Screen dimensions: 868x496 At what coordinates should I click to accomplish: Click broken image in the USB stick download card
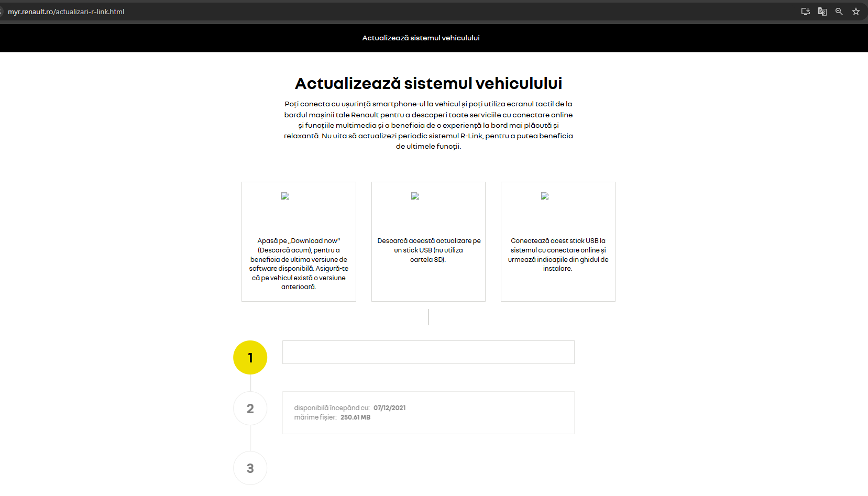pyautogui.click(x=415, y=196)
